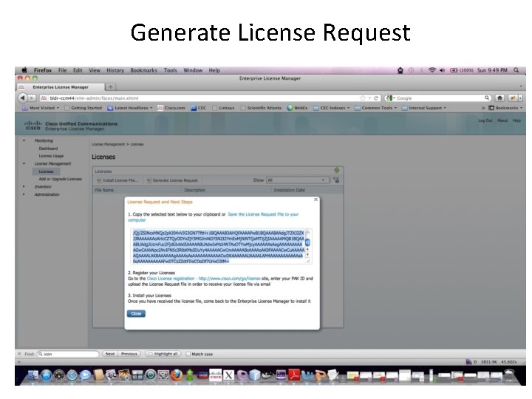Screen dimensions: 532x399
Task: Open the Edit menu
Action: pos(78,70)
